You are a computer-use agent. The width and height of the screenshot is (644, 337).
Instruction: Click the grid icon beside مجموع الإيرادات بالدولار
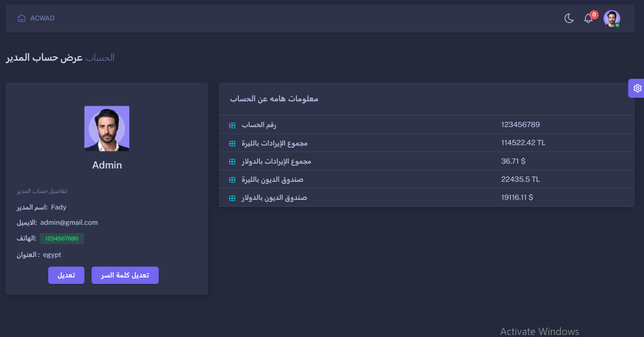232,162
